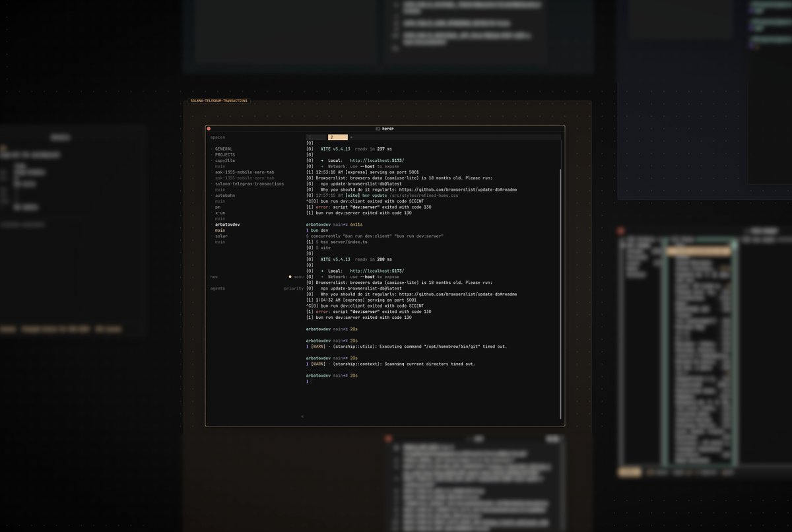Viewport: 792px width, 532px height.
Task: Click the localhost:5173 link after 280 ms
Action: pyautogui.click(x=377, y=271)
